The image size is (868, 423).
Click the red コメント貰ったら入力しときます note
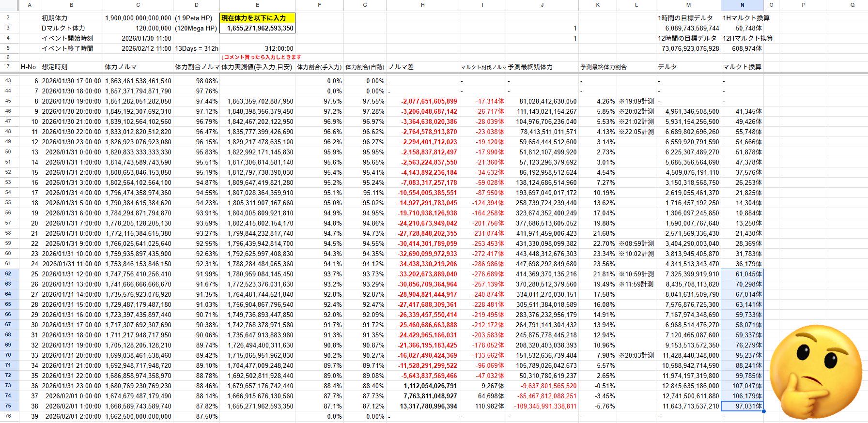pyautogui.click(x=261, y=57)
